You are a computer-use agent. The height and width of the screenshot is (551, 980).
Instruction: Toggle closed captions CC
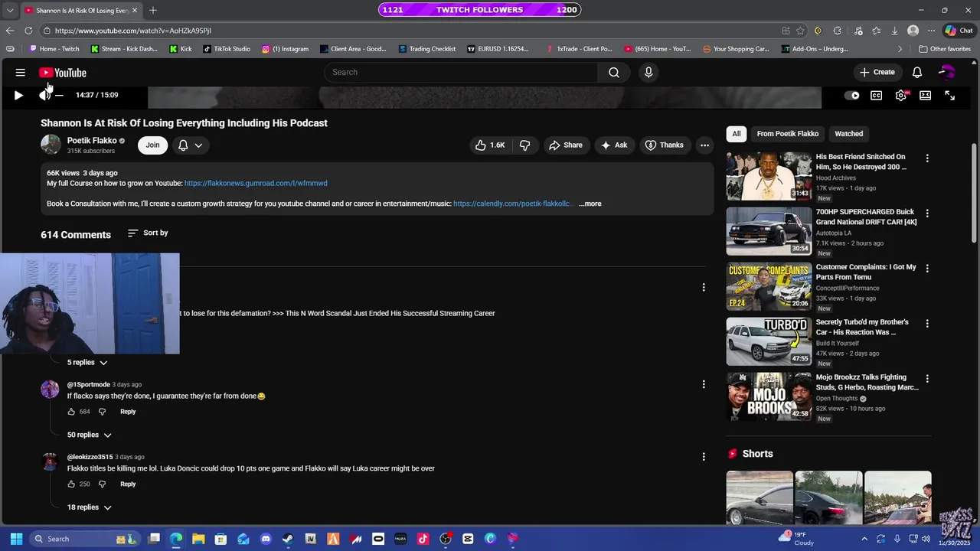877,96
